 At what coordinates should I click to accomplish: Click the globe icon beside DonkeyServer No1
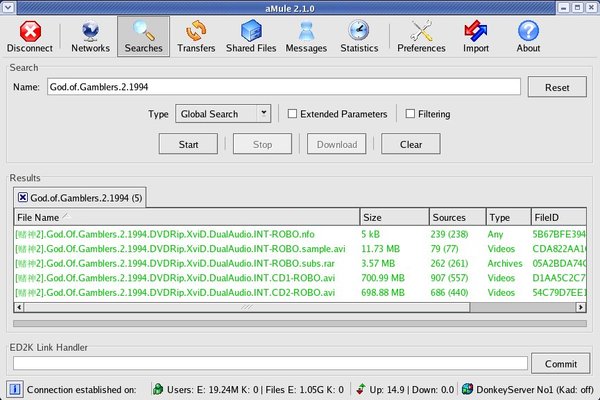(x=467, y=390)
